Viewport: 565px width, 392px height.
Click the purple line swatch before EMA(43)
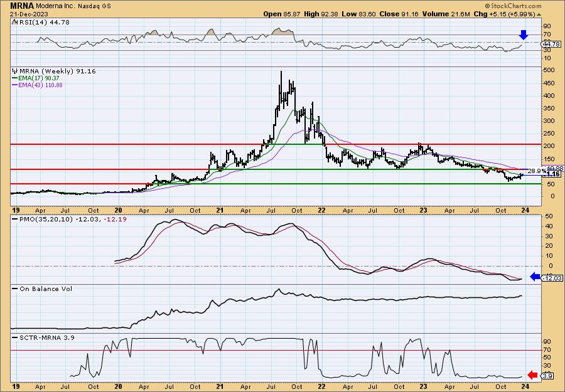point(15,85)
